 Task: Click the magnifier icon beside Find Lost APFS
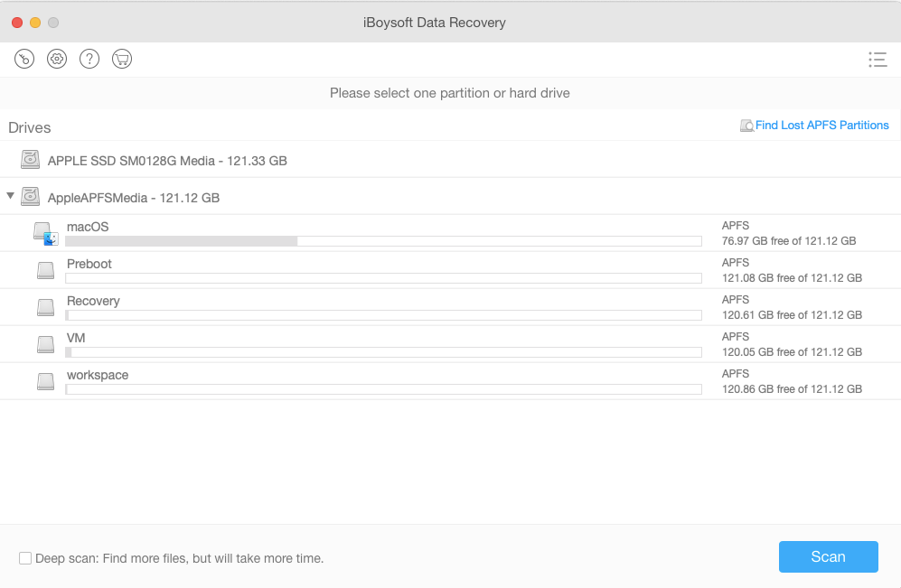point(746,126)
